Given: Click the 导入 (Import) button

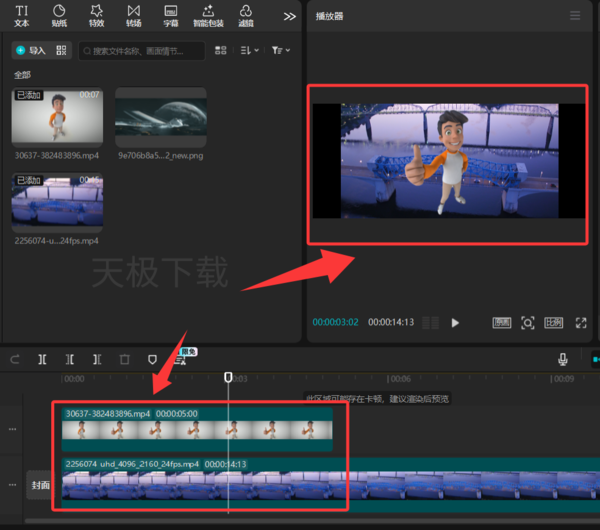Looking at the screenshot, I should pos(31,50).
